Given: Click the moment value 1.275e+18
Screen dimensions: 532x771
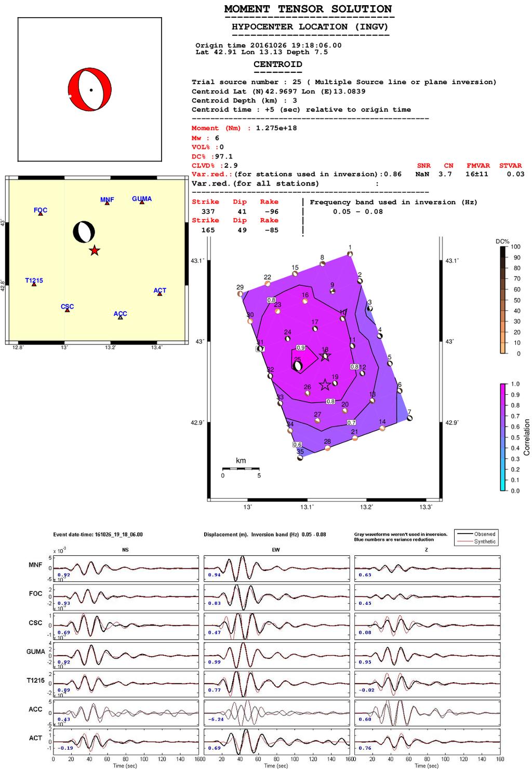Looking at the screenshot, I should (276, 128).
